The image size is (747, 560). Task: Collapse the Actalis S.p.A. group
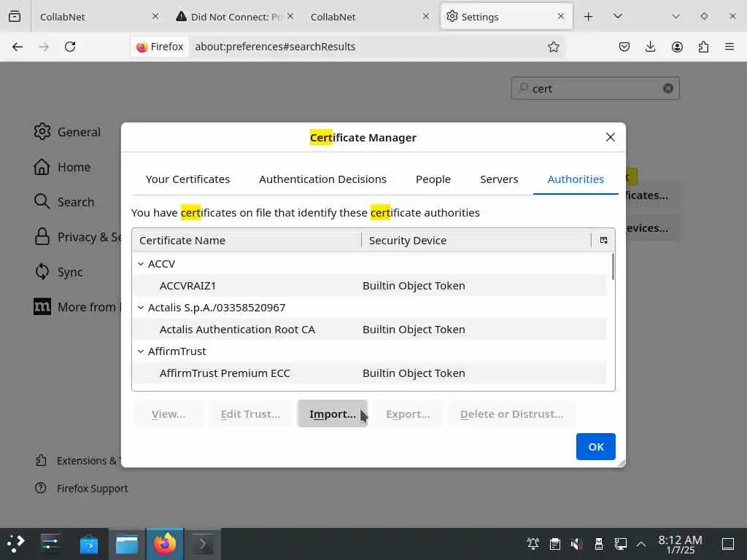coord(141,308)
